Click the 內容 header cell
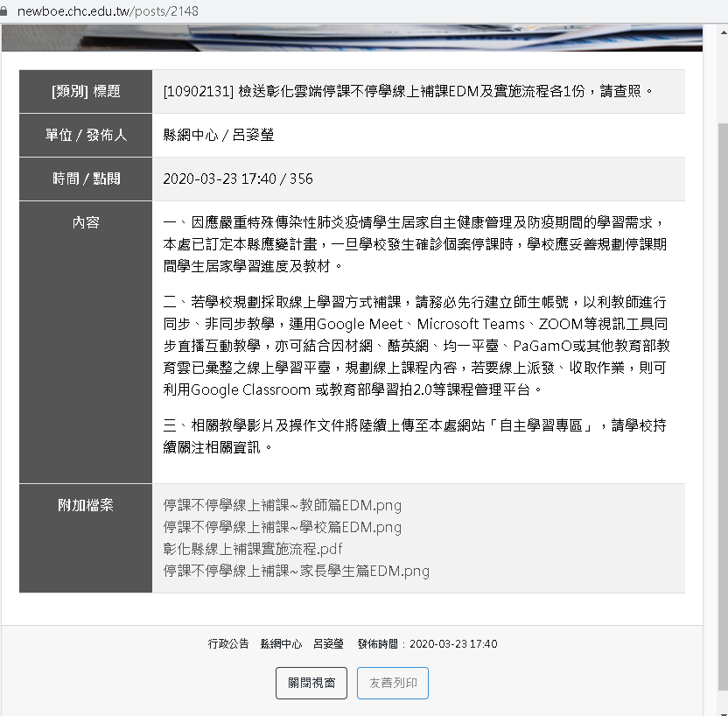Screen dimensions: 728x716 [x=86, y=342]
